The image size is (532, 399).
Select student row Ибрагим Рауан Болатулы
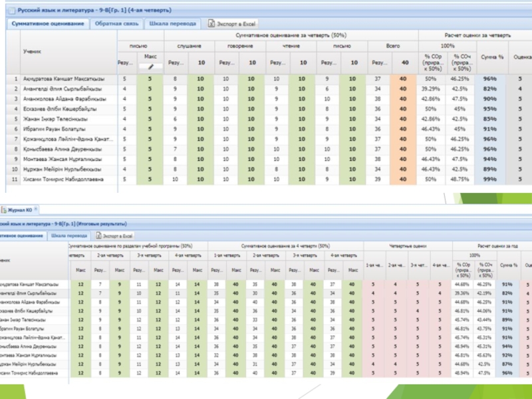(60, 128)
